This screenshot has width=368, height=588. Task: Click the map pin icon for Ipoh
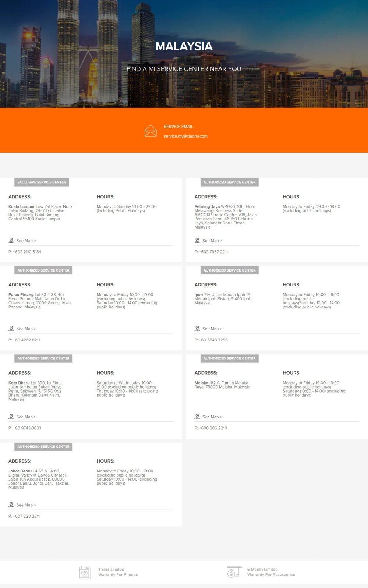coord(197,329)
